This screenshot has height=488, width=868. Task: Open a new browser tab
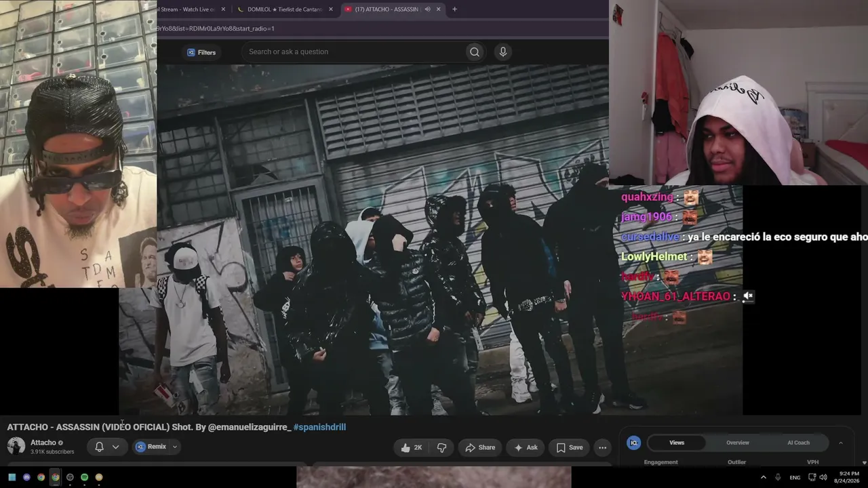[454, 9]
